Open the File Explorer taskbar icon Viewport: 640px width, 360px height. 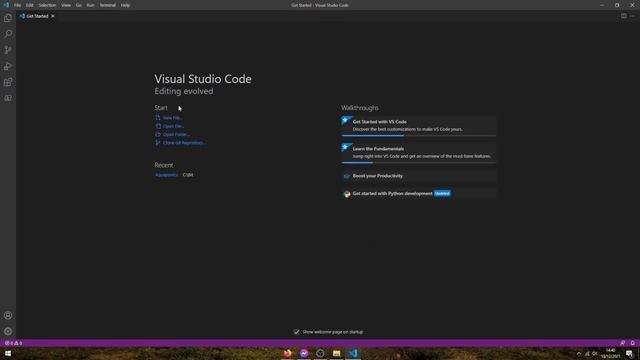pyautogui.click(x=336, y=353)
